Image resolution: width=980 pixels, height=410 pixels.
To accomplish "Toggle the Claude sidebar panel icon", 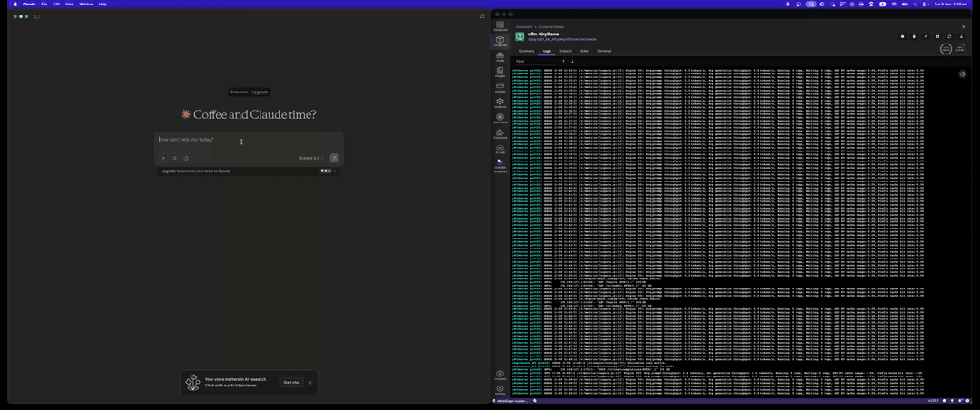I will coord(36,16).
